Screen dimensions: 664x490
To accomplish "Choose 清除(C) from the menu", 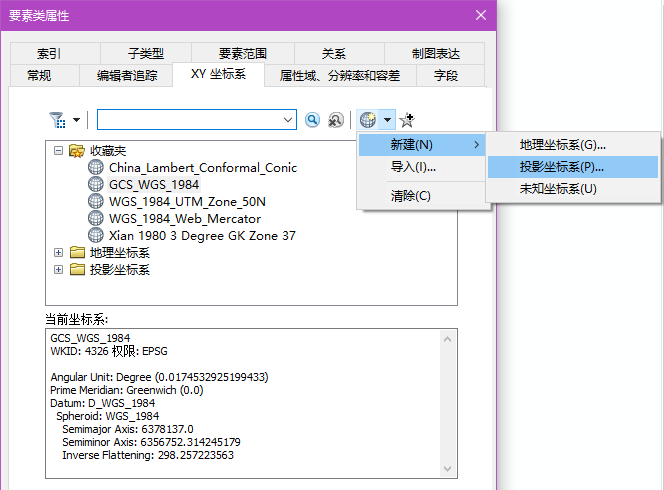I will (421, 196).
